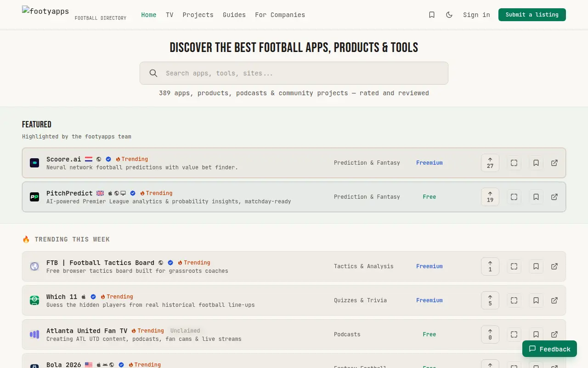Open the Bola 2026 listing title
588x368 pixels.
[x=64, y=365]
